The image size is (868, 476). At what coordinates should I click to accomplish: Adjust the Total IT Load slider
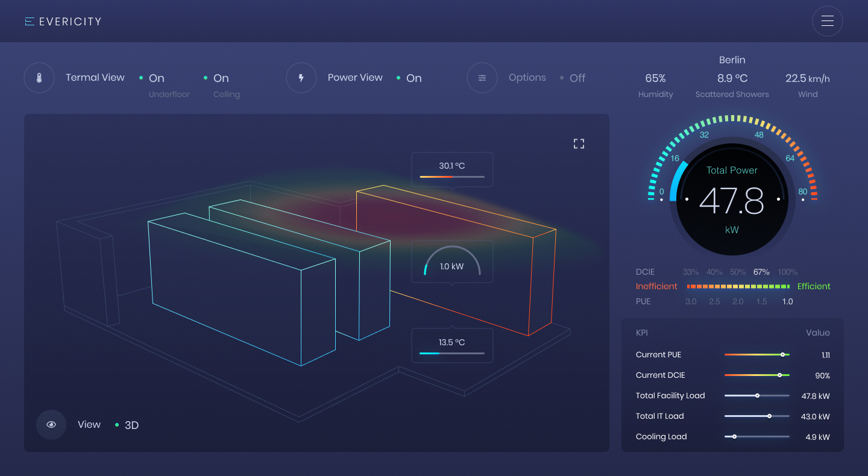pyautogui.click(x=769, y=416)
